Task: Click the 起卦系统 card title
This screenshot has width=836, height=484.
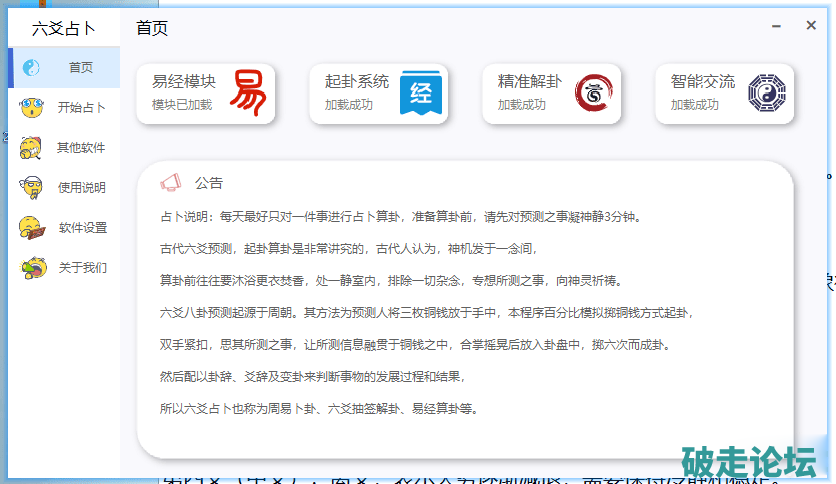Action: (357, 82)
